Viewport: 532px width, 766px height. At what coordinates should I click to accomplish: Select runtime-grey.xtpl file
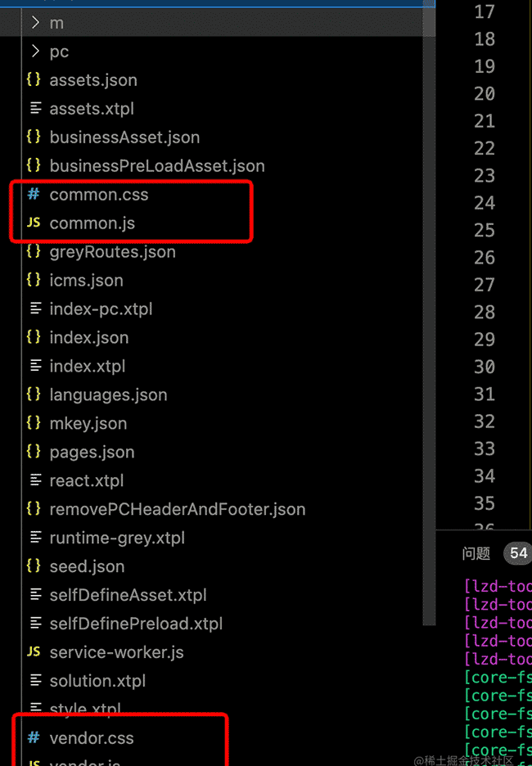point(117,538)
